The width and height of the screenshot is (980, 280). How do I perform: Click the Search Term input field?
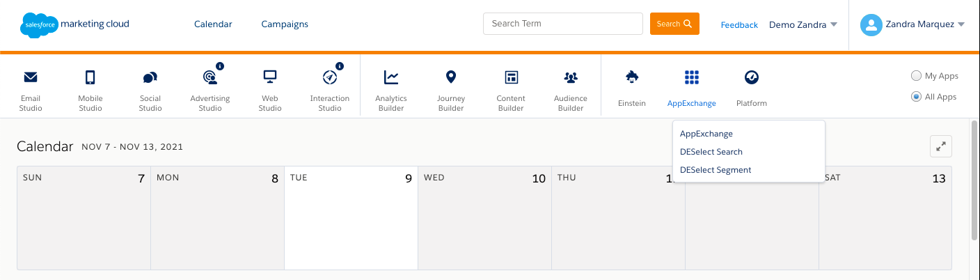(563, 24)
